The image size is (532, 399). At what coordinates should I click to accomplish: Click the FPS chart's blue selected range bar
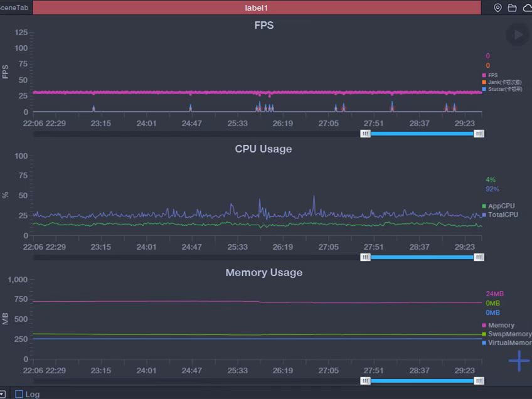click(422, 134)
